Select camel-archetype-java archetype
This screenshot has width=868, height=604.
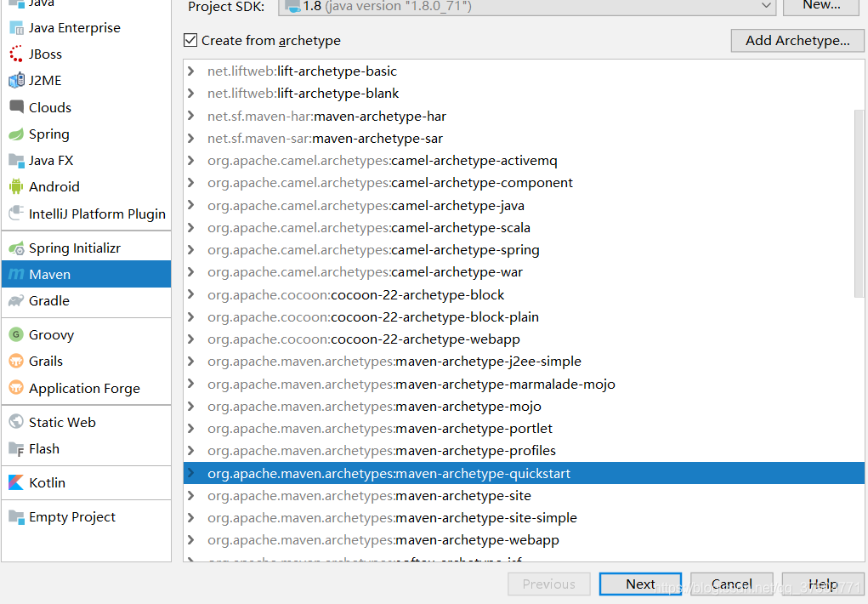pos(524,206)
